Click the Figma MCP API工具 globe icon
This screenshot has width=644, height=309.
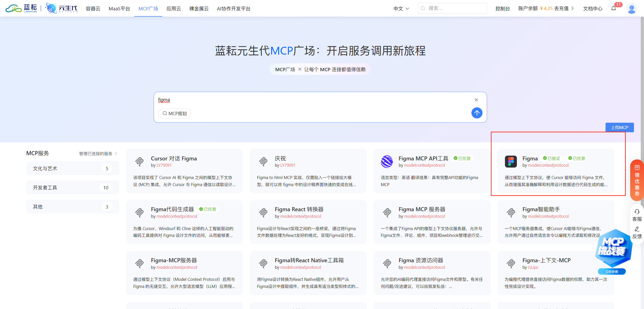click(387, 161)
